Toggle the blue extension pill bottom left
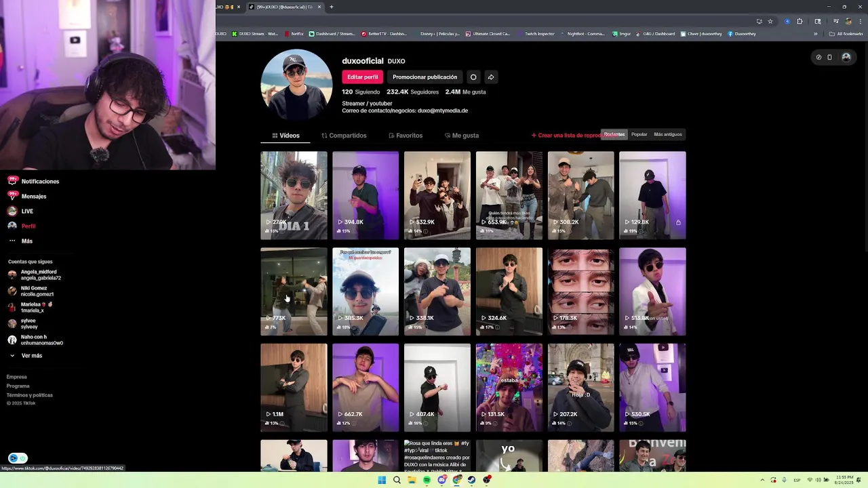Screen dimensions: 868x488 pos(18,458)
